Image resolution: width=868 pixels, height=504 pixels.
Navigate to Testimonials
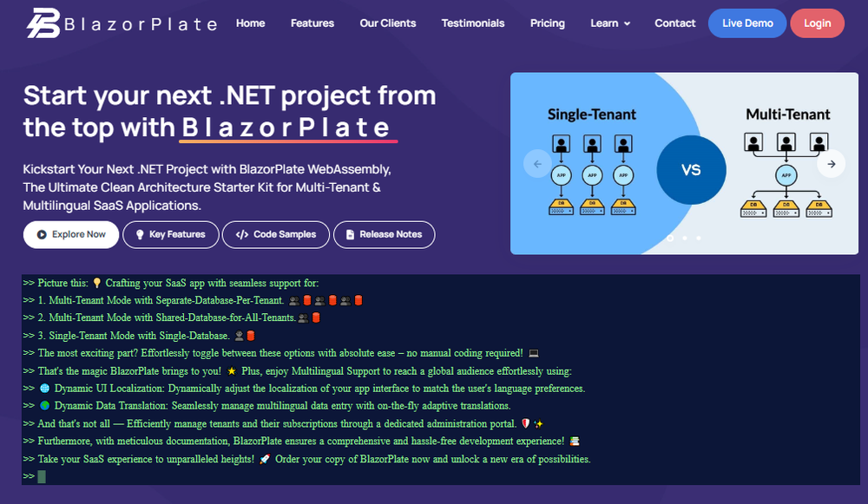click(473, 23)
